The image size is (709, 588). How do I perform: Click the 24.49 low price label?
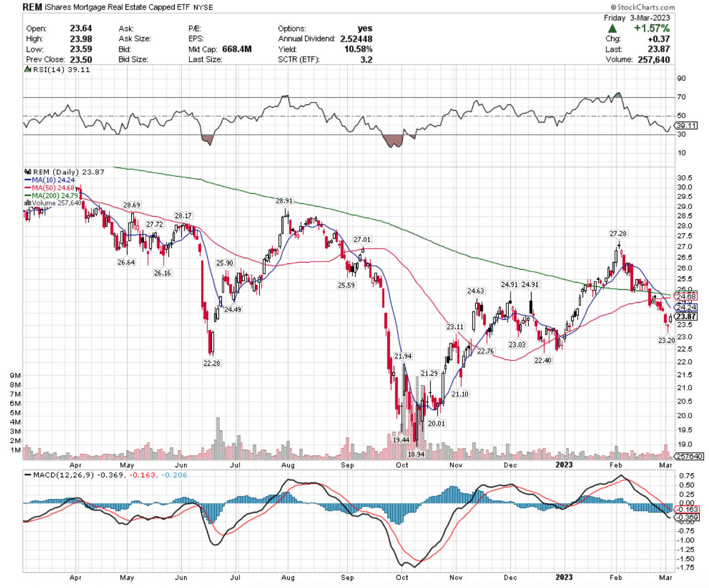point(232,309)
